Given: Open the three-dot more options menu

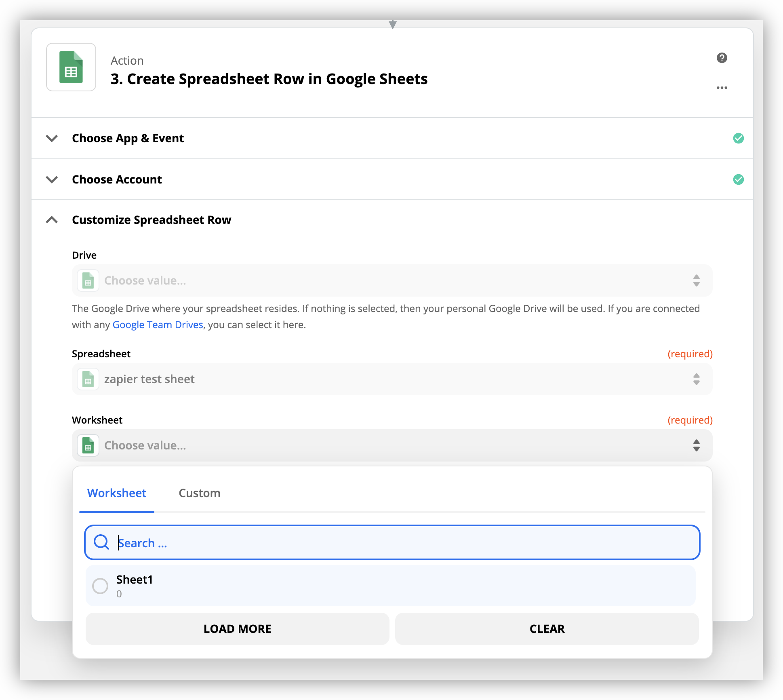Looking at the screenshot, I should click(x=722, y=88).
